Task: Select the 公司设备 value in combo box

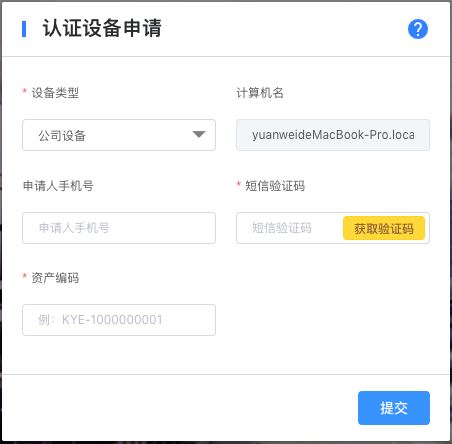Action: coord(62,135)
